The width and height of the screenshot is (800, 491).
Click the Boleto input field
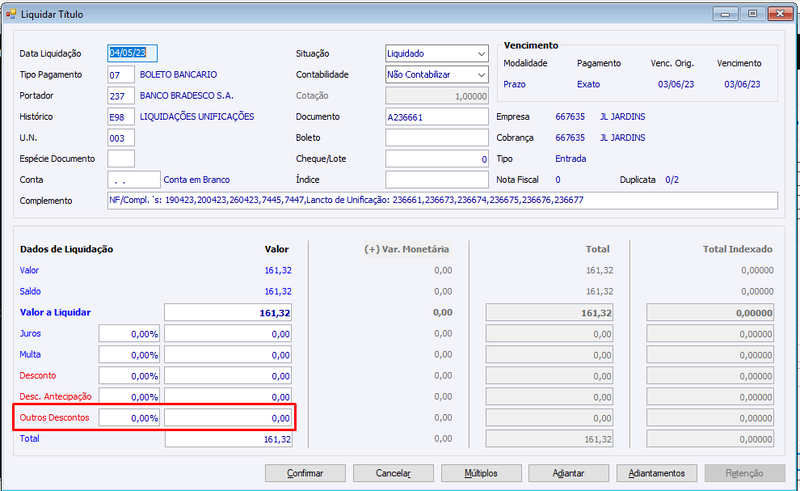point(437,138)
